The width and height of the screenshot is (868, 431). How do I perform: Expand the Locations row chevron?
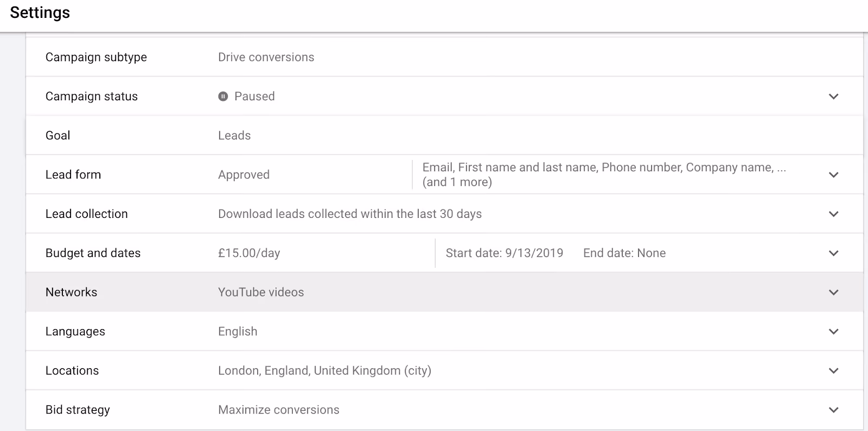(x=834, y=371)
